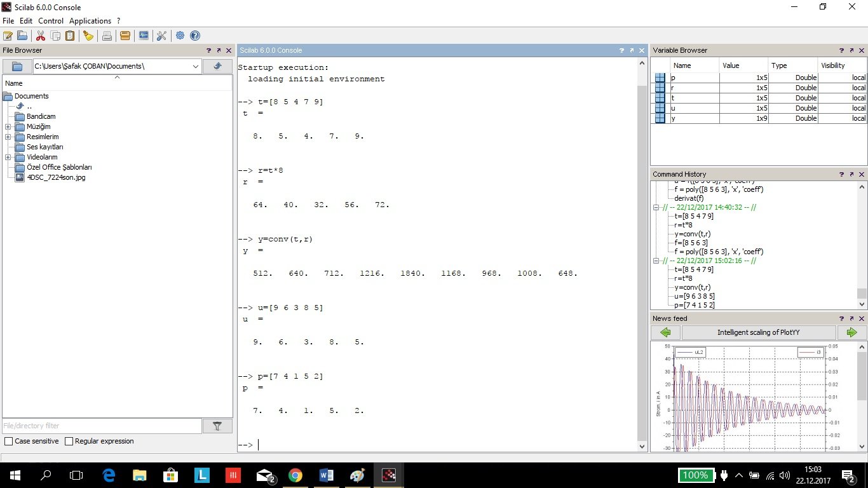Click Intelligent scaling of PlotYY headline

(x=759, y=332)
